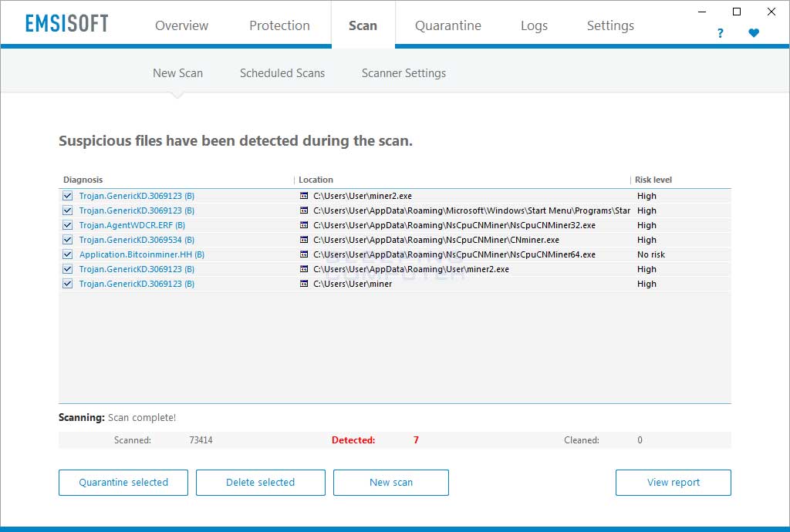Select the NsCpuCNMiner64.exe location path

[x=454, y=254]
